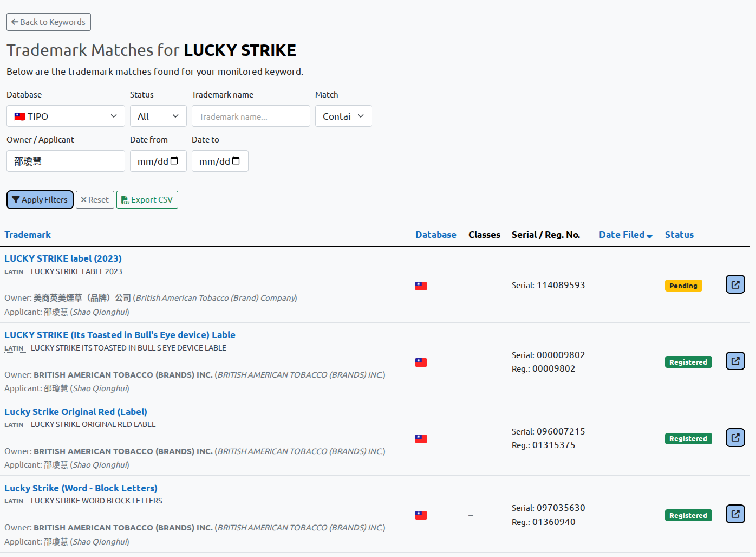Image resolution: width=756 pixels, height=557 pixels.
Task: Select serial number 097035630
Action: [561, 508]
